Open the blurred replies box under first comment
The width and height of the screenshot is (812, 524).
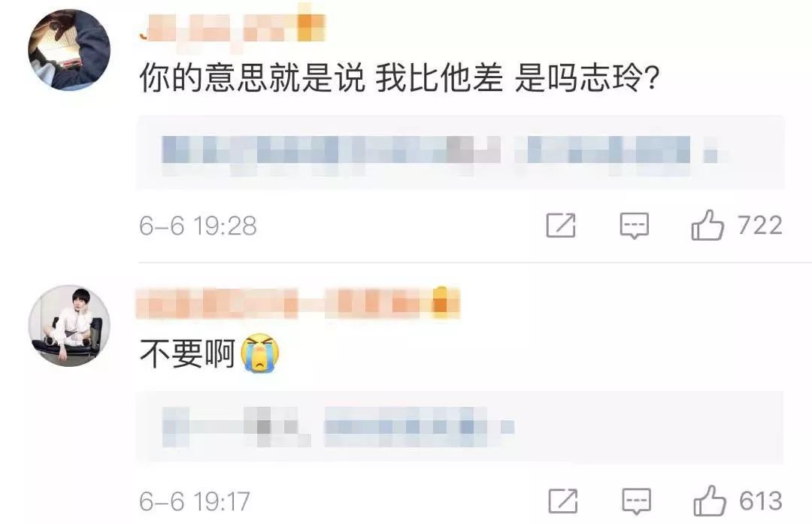(460, 152)
